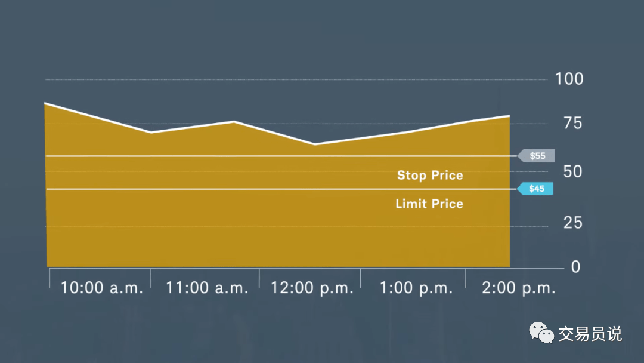
Task: Click the 交易员说 watermark text
Action: 590,333
